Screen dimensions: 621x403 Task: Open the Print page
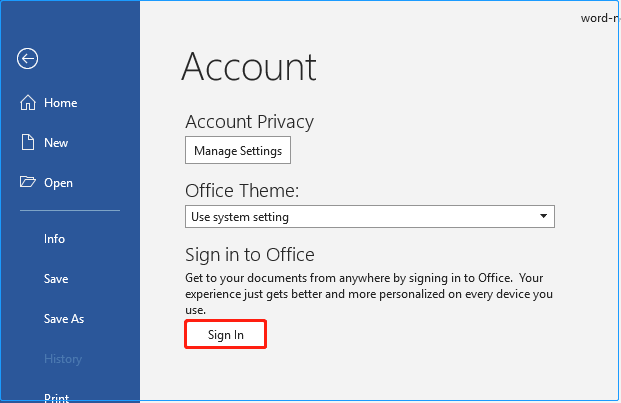[56, 397]
